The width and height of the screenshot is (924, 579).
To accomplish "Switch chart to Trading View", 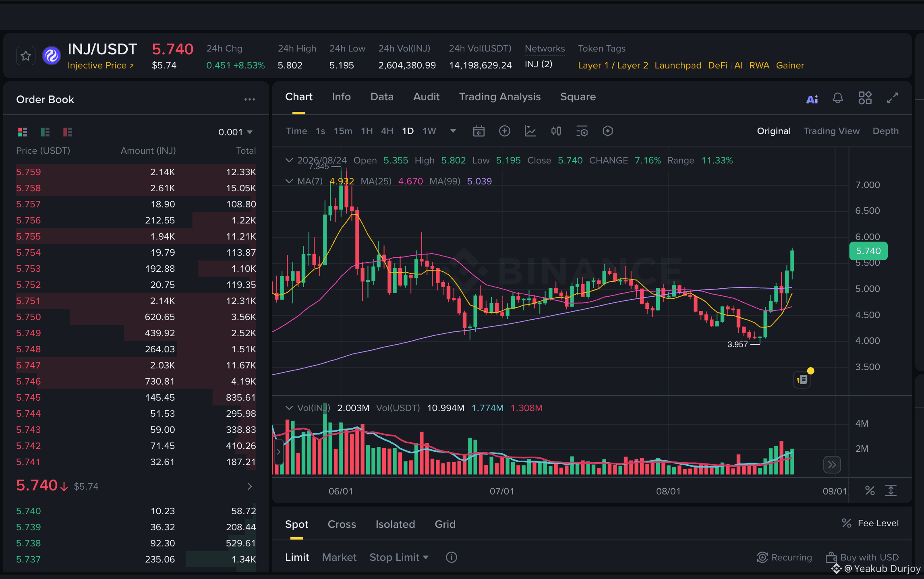I will pos(832,131).
